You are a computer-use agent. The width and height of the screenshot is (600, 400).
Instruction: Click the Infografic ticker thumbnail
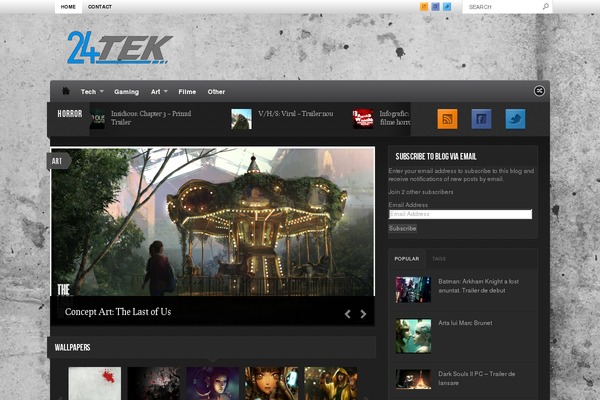[363, 119]
